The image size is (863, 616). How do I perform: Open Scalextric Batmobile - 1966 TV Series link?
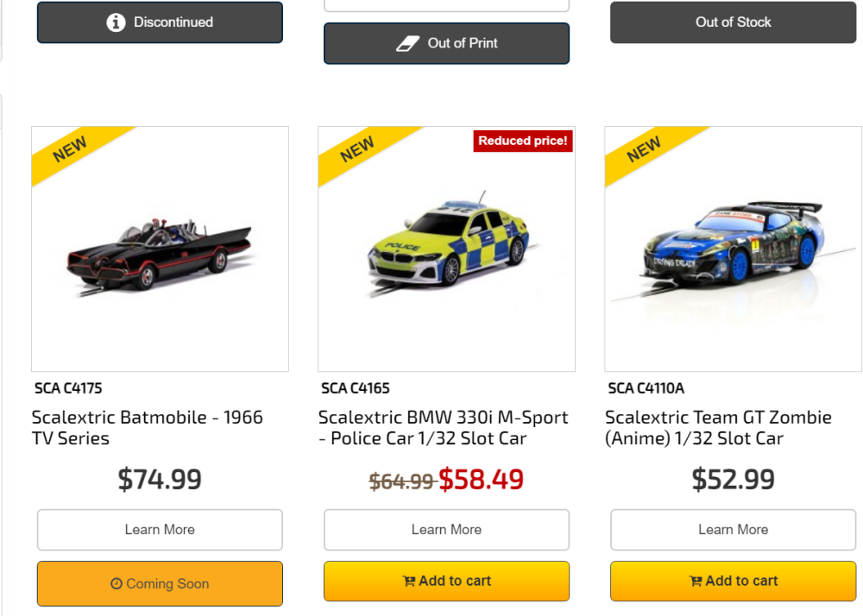(x=148, y=428)
